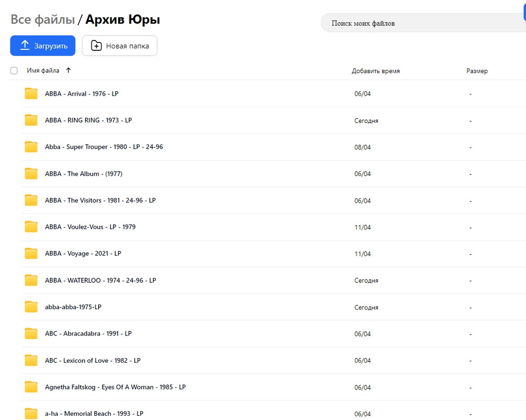526x420 pixels.
Task: Open Agnetha Faltskog - Eyes Of A Woman folder name
Action: 115,387
